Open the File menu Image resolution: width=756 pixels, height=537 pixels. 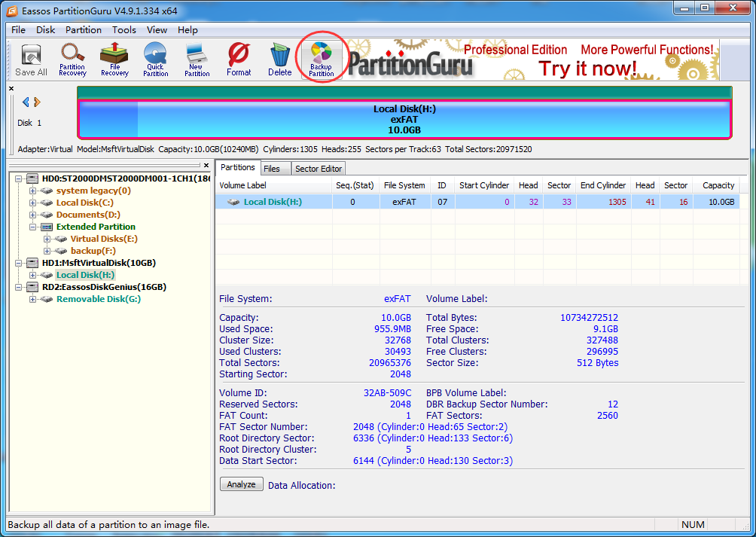point(18,30)
